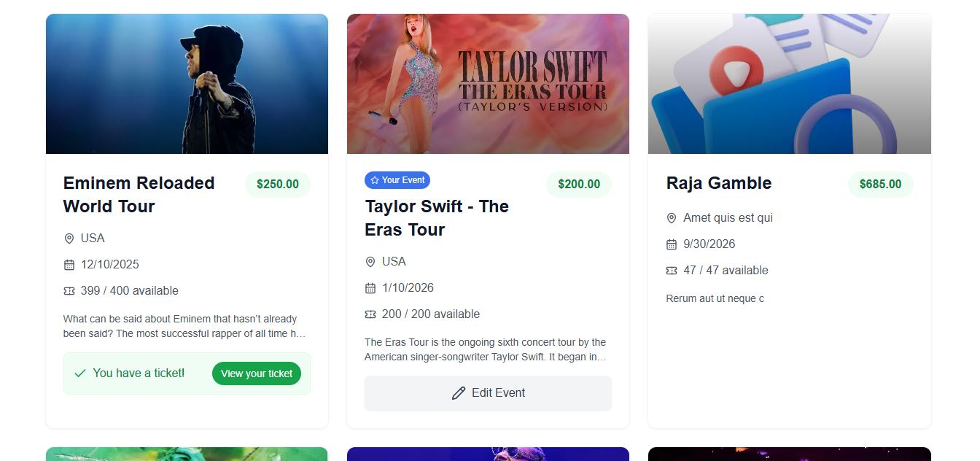Click the star icon in Your Event badge
Viewport: 980px width, 461px height.
375,180
